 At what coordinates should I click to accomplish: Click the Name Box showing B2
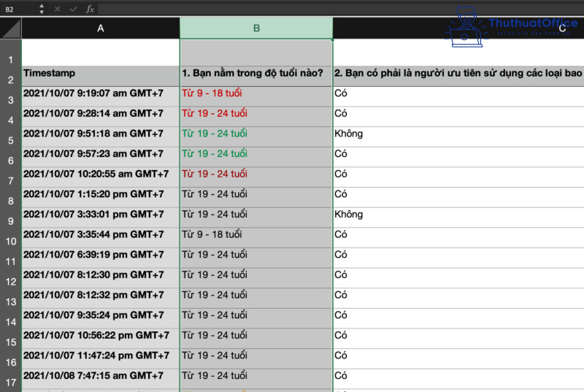pyautogui.click(x=19, y=9)
